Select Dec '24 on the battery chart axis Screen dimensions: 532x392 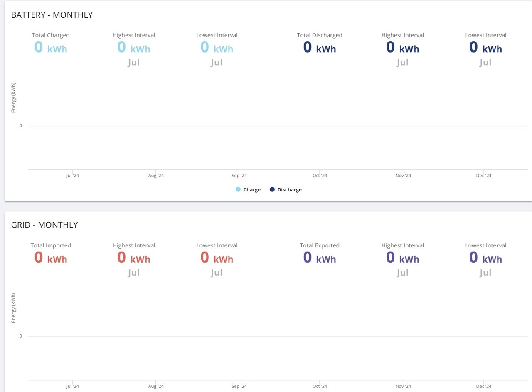(484, 176)
